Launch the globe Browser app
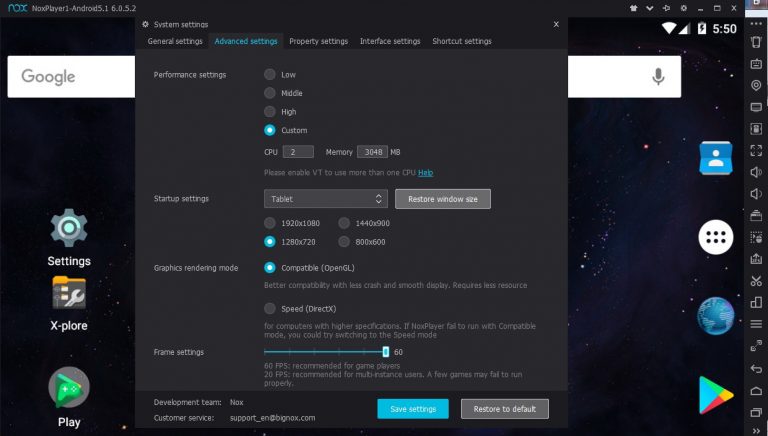Viewport: 768px width, 436px height. tap(715, 316)
